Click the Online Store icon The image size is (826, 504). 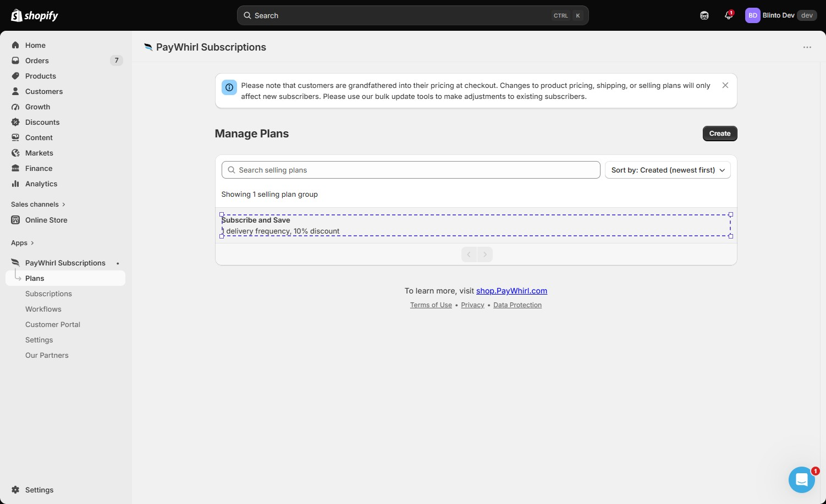coord(15,220)
